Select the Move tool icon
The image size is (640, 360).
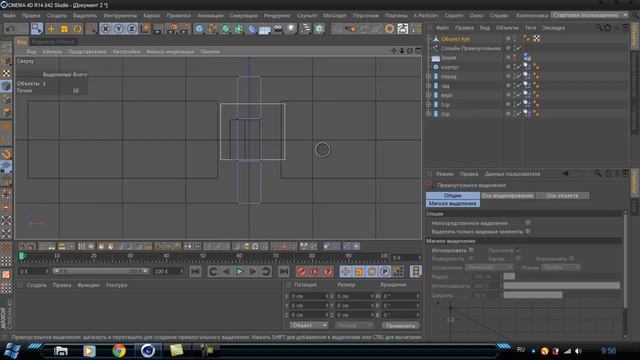[x=51, y=29]
